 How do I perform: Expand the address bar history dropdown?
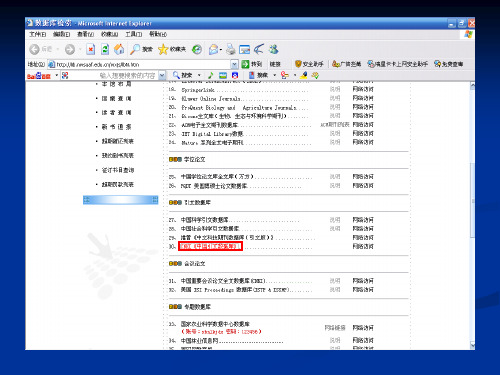click(235, 64)
